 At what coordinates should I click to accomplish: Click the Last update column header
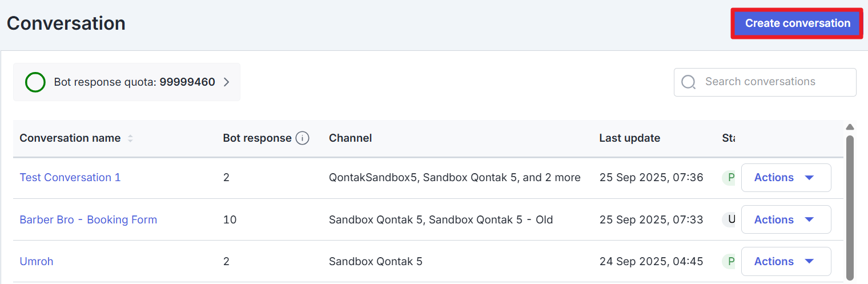point(629,138)
